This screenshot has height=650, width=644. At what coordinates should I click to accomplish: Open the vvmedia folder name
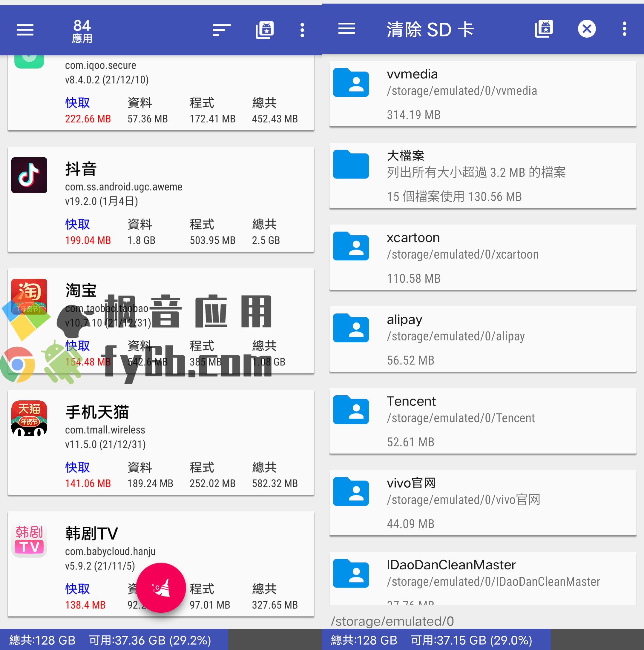coord(412,74)
